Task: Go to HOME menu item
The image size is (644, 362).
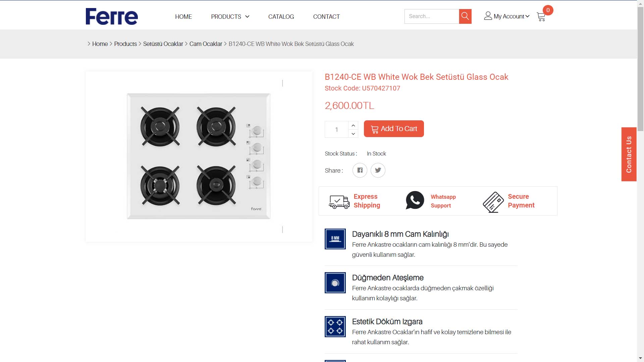Action: (183, 17)
